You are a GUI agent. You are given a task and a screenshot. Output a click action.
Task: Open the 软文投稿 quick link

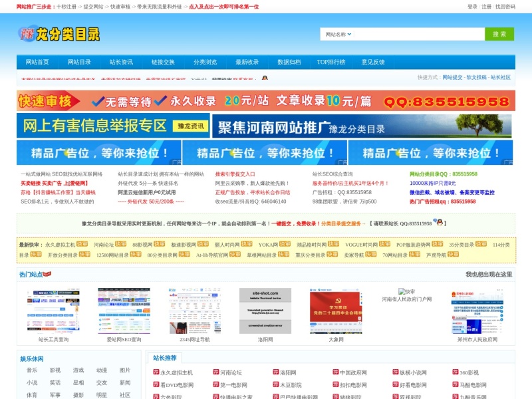(x=476, y=77)
